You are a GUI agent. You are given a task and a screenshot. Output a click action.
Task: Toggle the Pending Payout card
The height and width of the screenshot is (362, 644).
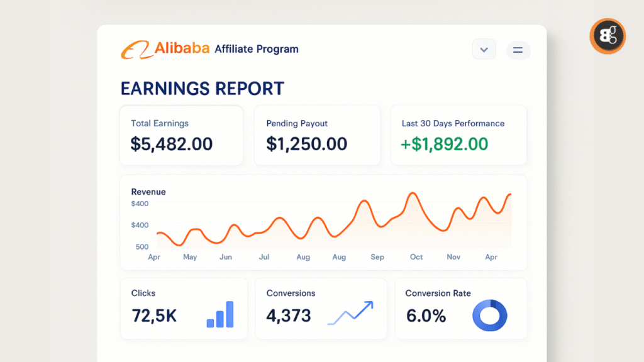click(x=317, y=135)
